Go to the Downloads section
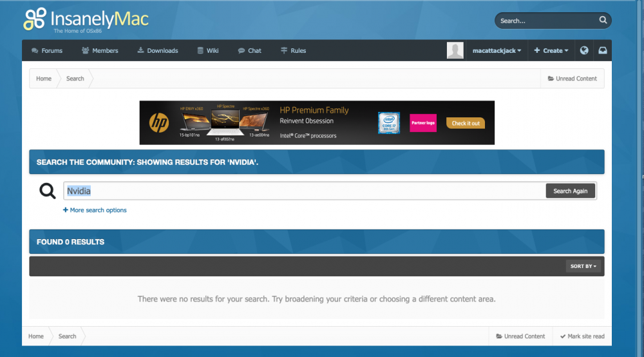The image size is (644, 357). pyautogui.click(x=158, y=50)
